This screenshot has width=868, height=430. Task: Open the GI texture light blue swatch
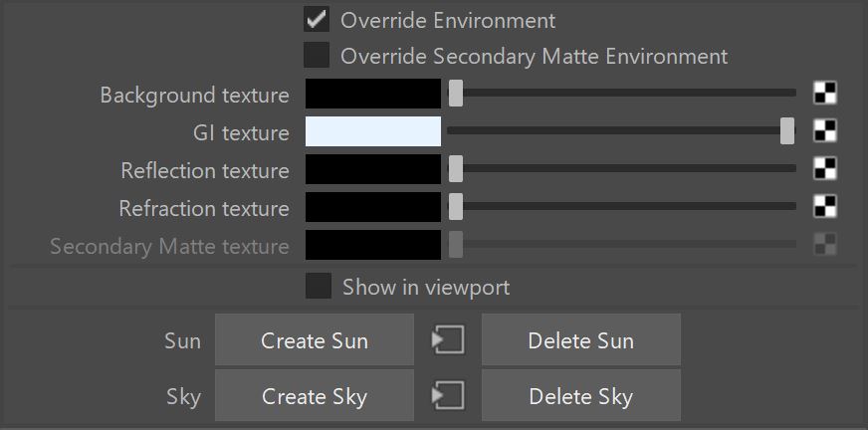(373, 131)
